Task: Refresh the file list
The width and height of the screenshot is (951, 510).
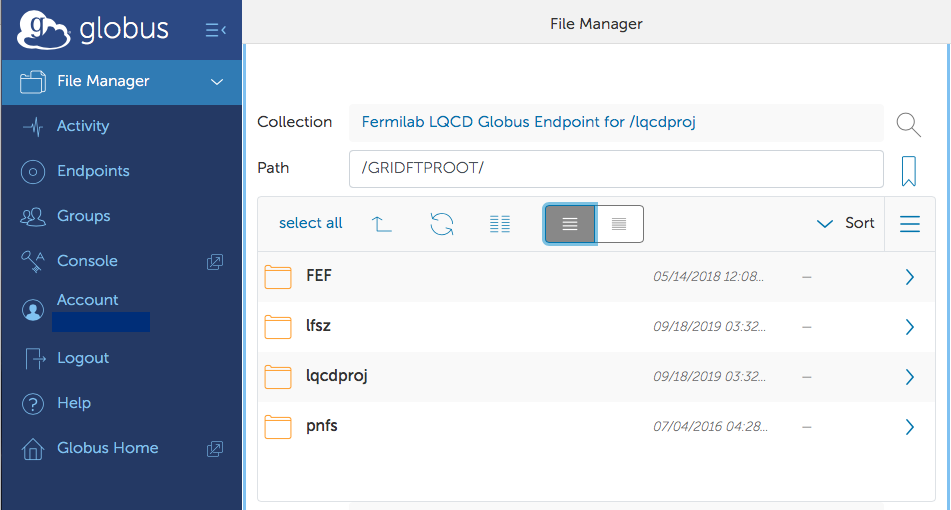Action: pyautogui.click(x=442, y=224)
